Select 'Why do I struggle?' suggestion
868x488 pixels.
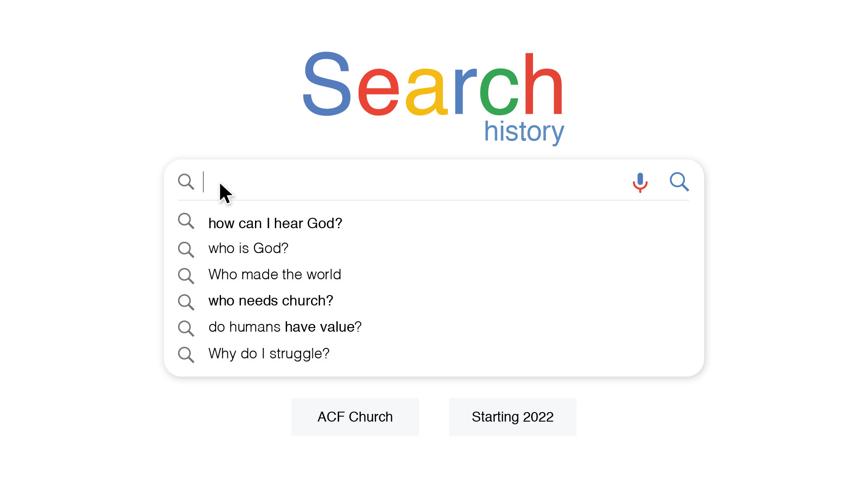[269, 353]
